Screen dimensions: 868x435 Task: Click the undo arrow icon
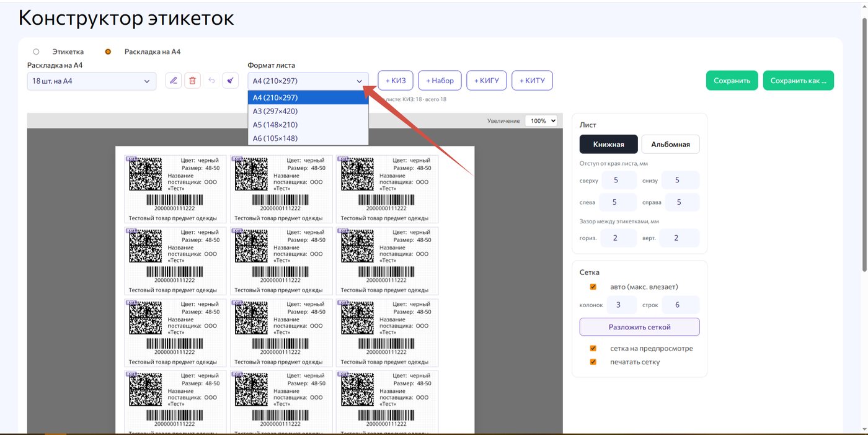pos(211,81)
